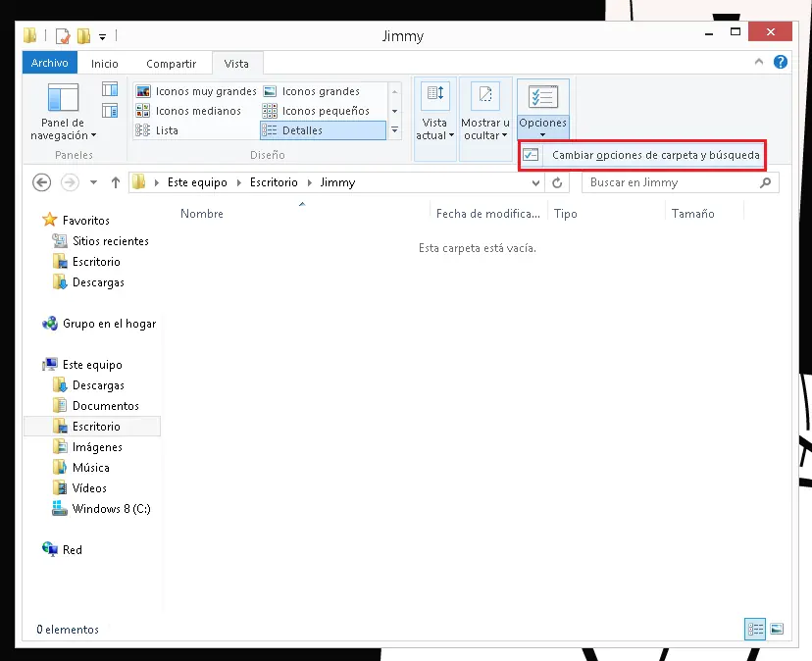Choose Iconos grandes layout
Screen dimensions: 812x661
[x=312, y=91]
